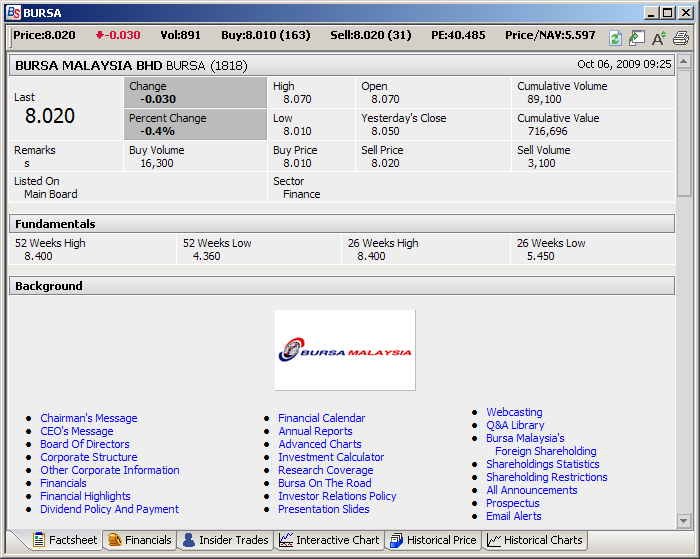The image size is (700, 559).
Task: Open Bursa On The Road link
Action: 325,483
